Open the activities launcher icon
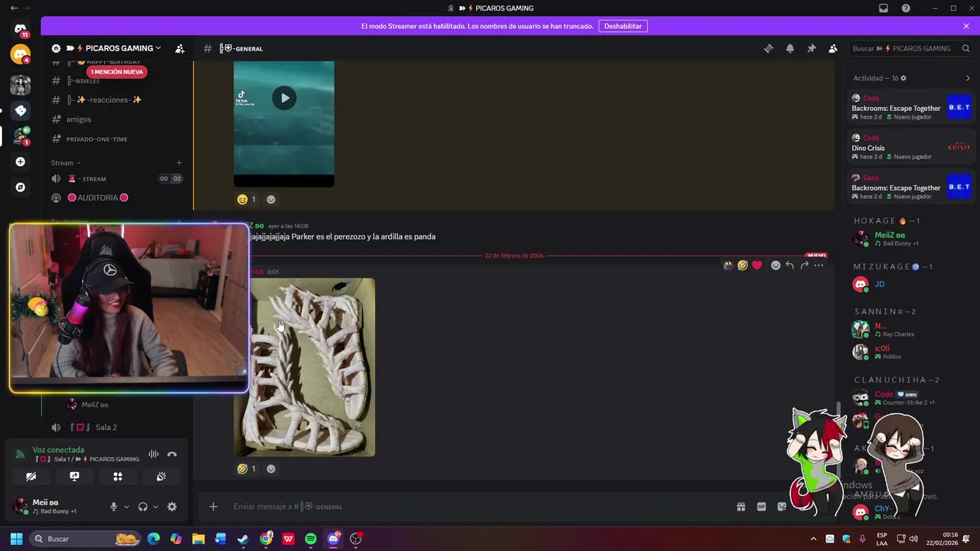This screenshot has height=551, width=980. [118, 476]
